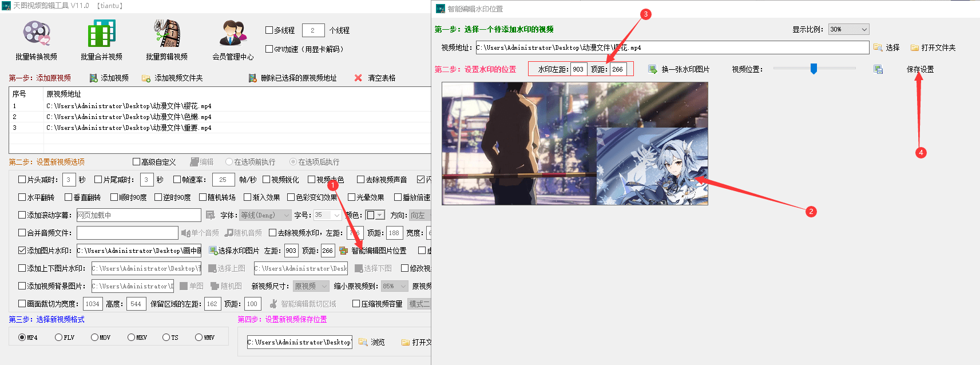Click the 智能编辑图片位置 button label
Screen dimensions: 980x365
tap(379, 251)
